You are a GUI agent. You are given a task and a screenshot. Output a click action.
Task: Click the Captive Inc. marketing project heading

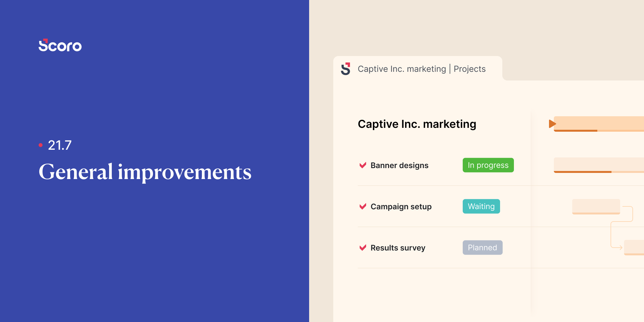[x=417, y=124]
